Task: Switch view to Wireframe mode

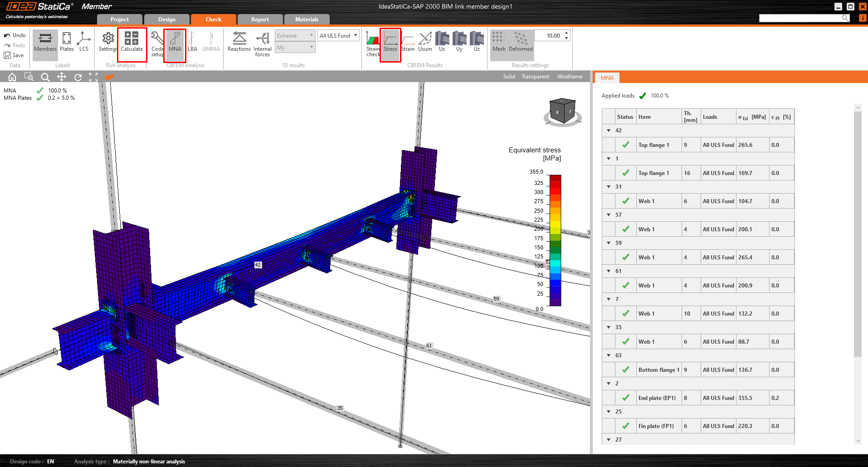Action: coord(570,77)
